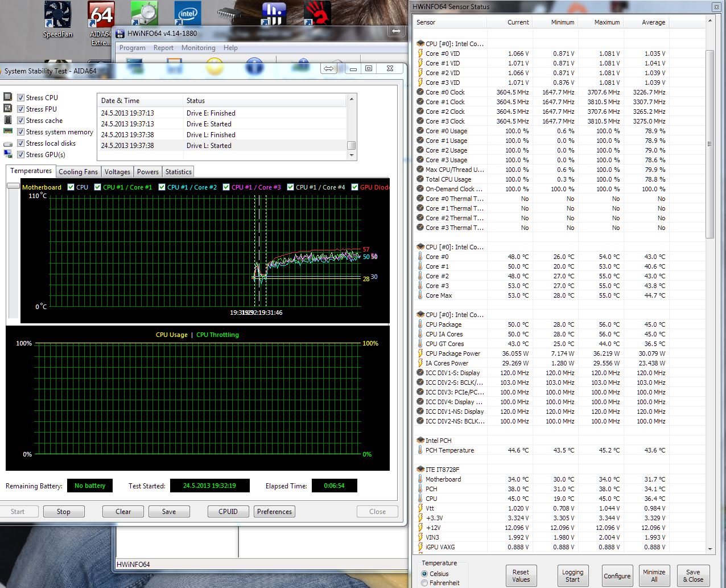The height and width of the screenshot is (588, 726).
Task: Toggle the Stress local disks checkbox
Action: tap(21, 143)
